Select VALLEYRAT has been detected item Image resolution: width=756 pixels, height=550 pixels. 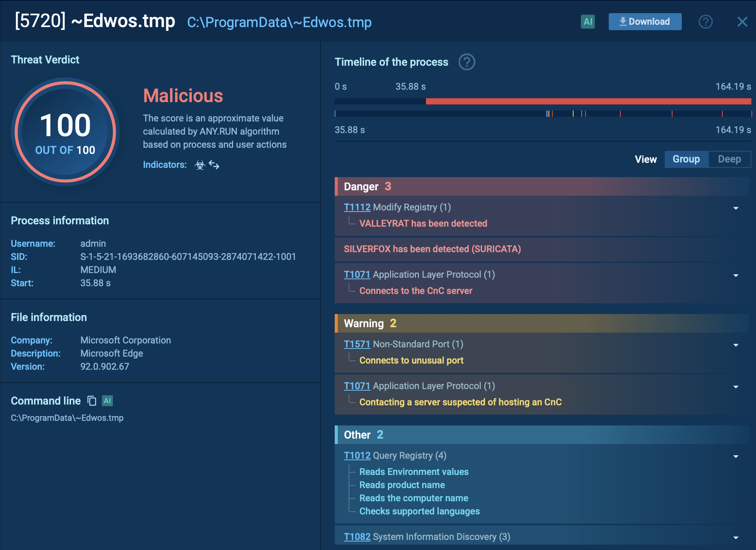423,224
